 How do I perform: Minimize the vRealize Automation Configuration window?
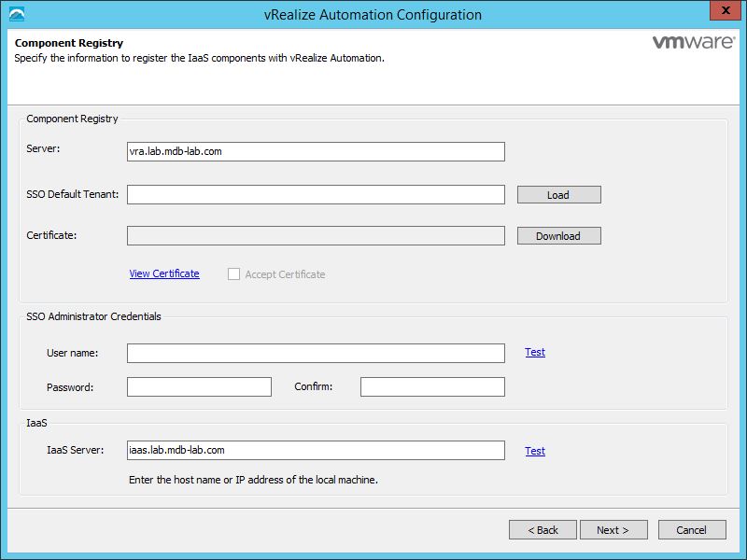[684, 12]
